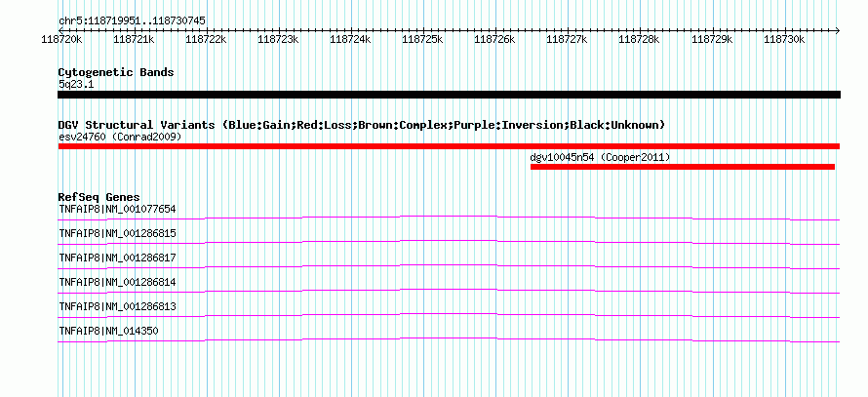Open the TNFAIP8|NM_001286814 transcript label
The width and height of the screenshot is (868, 397).
pyautogui.click(x=117, y=282)
